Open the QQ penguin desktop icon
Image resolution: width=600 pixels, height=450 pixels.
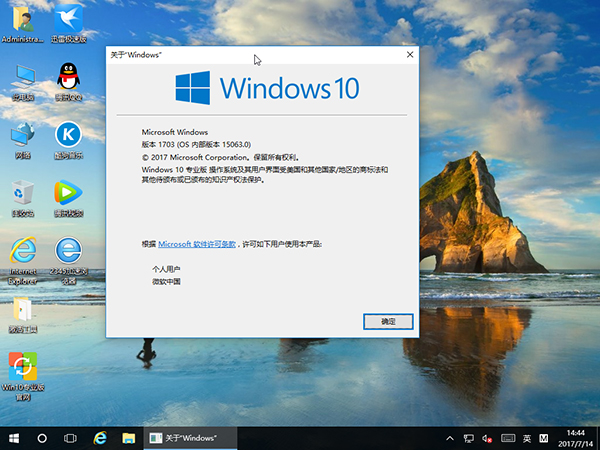point(67,78)
